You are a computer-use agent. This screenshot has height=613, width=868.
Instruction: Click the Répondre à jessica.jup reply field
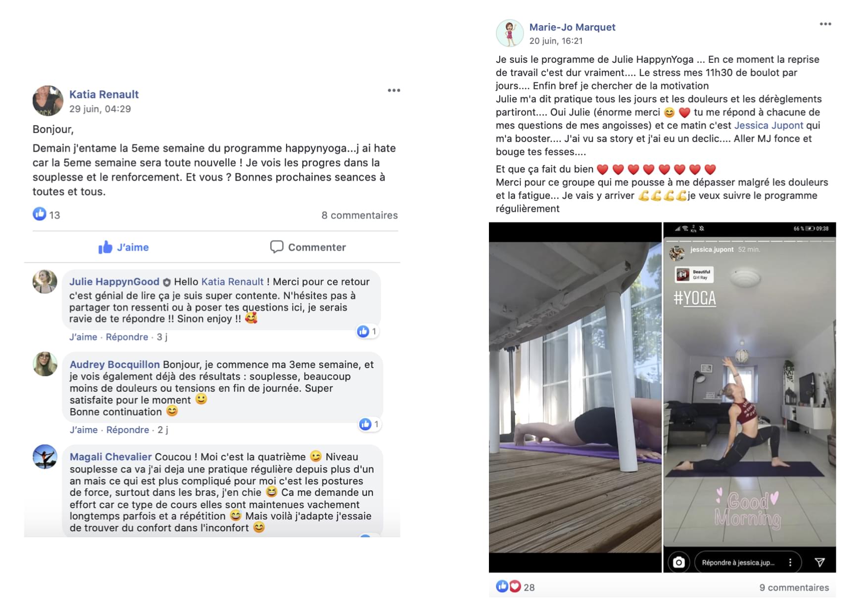click(x=748, y=563)
